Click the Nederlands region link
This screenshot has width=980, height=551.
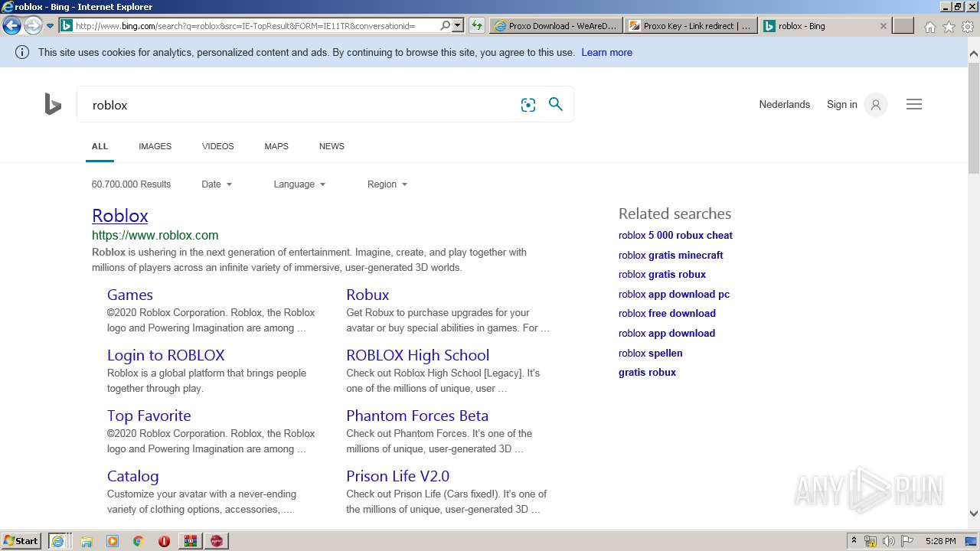tap(784, 104)
